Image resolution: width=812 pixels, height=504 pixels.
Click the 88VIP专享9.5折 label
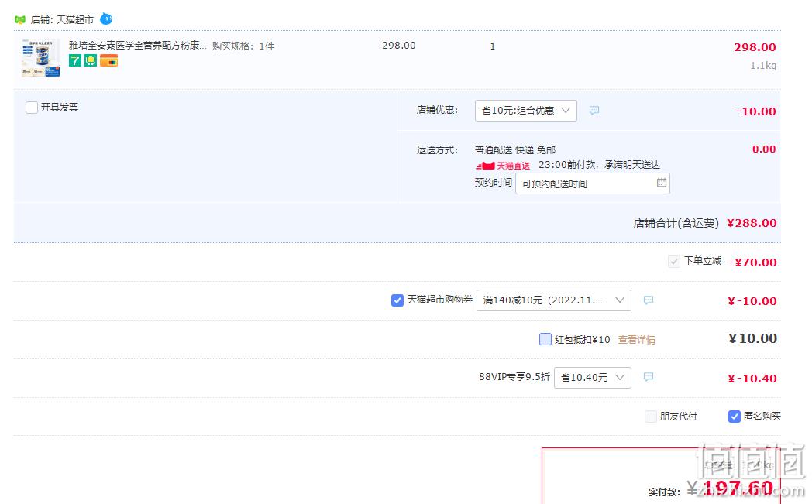click(514, 377)
